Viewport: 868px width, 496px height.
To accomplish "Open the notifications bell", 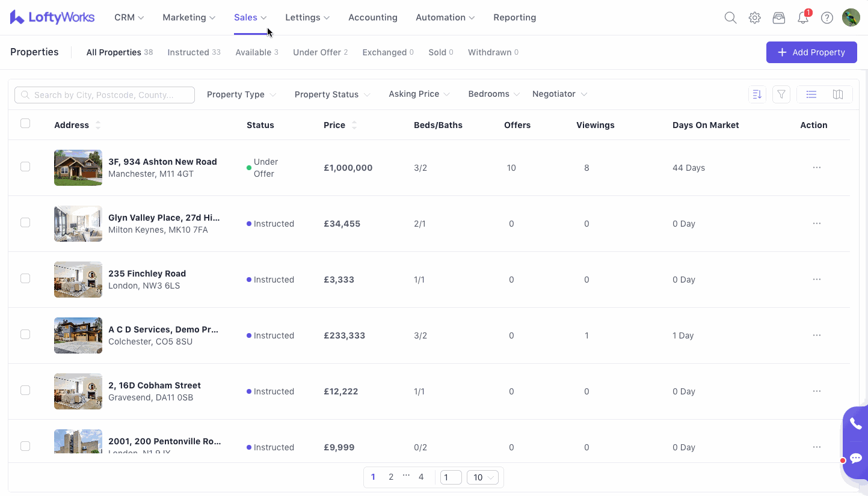I will pos(803,17).
